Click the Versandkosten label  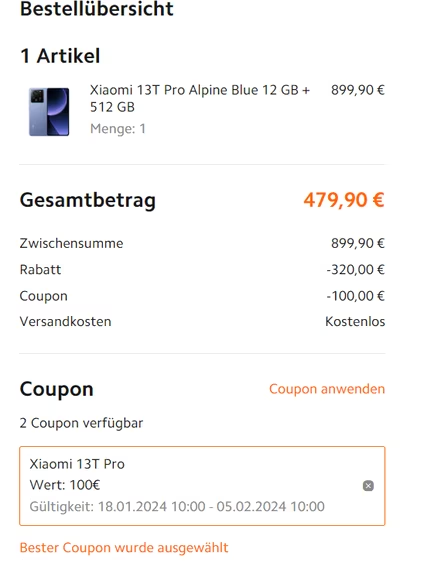pyautogui.click(x=65, y=322)
